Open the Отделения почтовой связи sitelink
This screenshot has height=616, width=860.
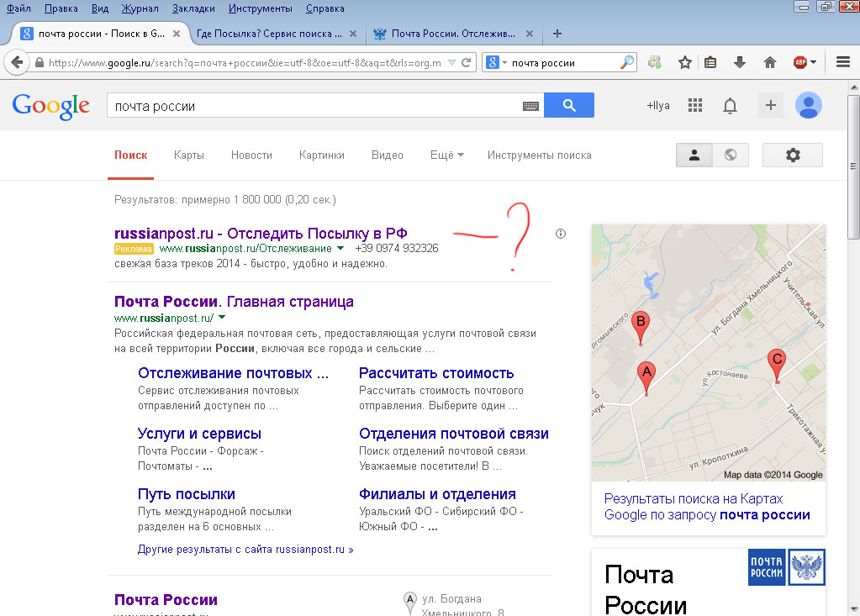(454, 434)
